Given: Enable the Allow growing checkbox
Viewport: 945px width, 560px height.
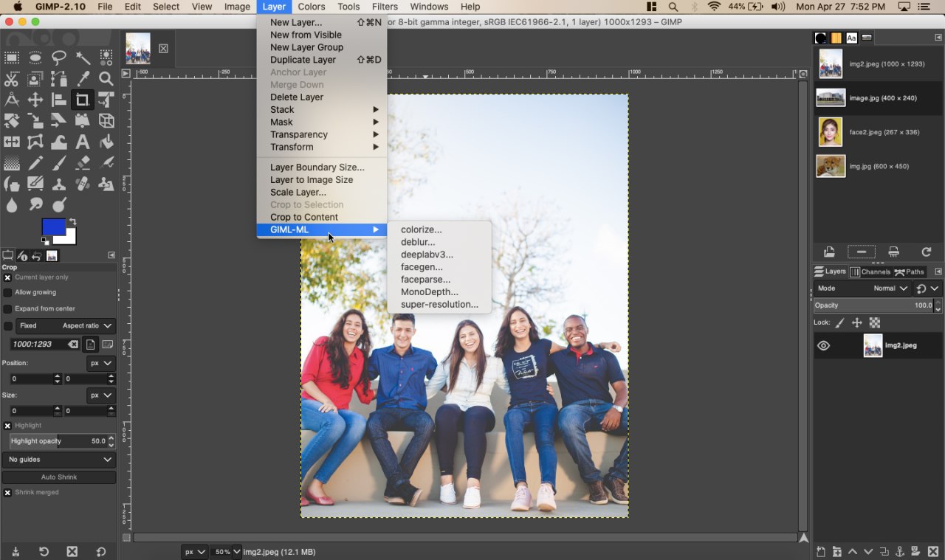Looking at the screenshot, I should 8,293.
